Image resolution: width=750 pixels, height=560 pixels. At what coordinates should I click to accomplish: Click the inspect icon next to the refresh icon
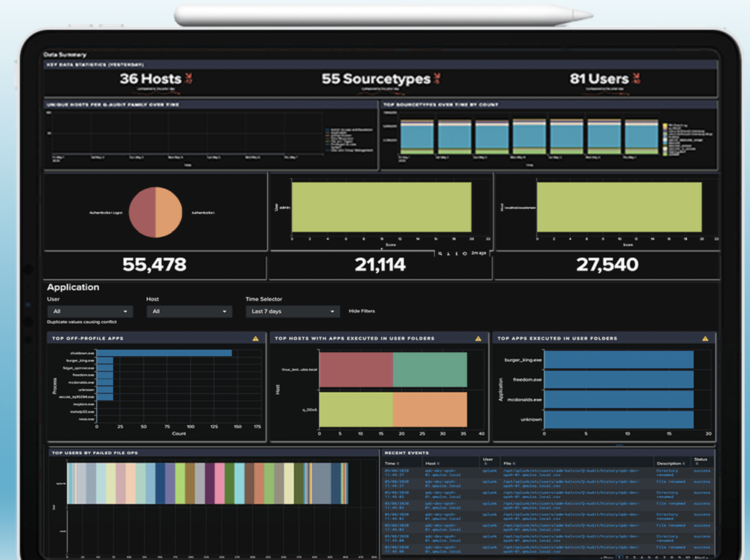tap(456, 253)
